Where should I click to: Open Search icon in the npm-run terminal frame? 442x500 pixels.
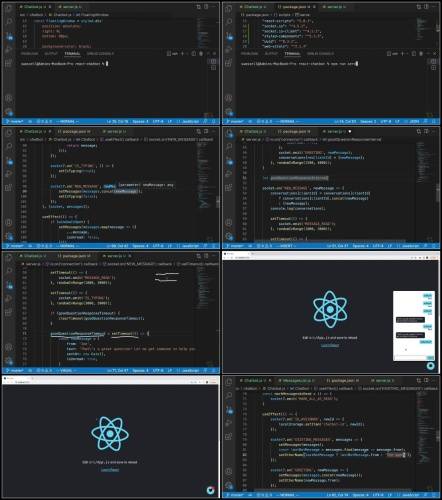click(229, 22)
